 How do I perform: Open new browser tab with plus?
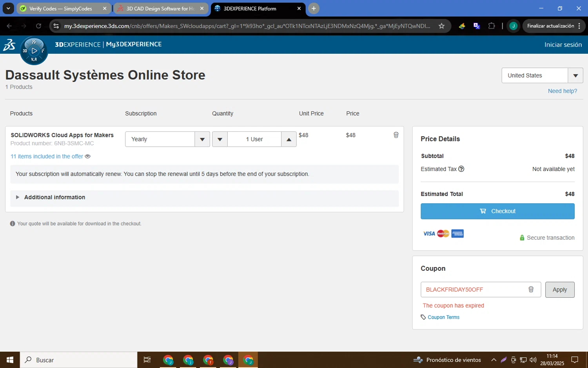[x=314, y=8]
